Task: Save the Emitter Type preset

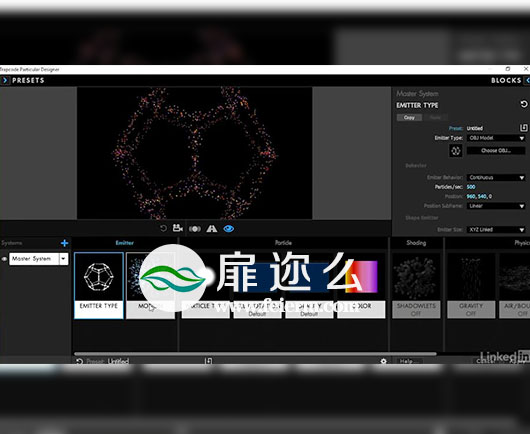Action: click(523, 128)
